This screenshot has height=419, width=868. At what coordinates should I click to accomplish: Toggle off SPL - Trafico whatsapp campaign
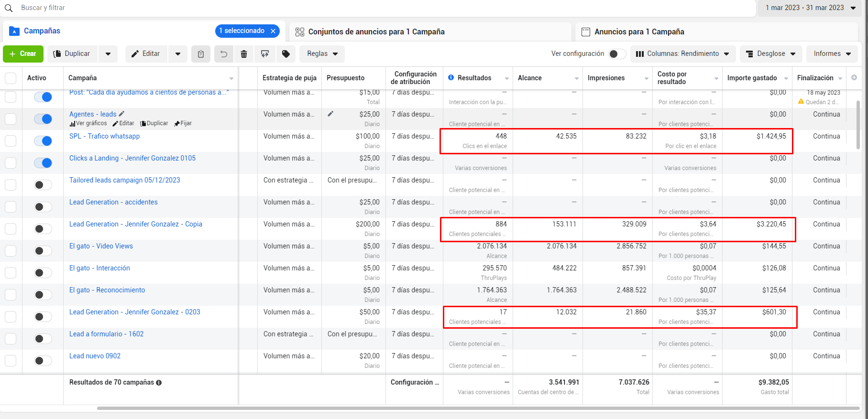(43, 141)
